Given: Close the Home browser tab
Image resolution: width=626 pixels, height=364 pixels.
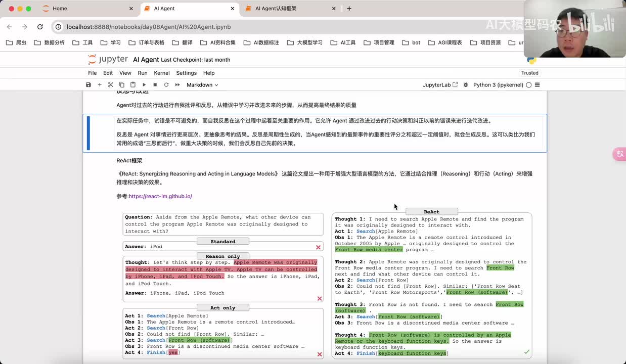Looking at the screenshot, I should point(131,9).
